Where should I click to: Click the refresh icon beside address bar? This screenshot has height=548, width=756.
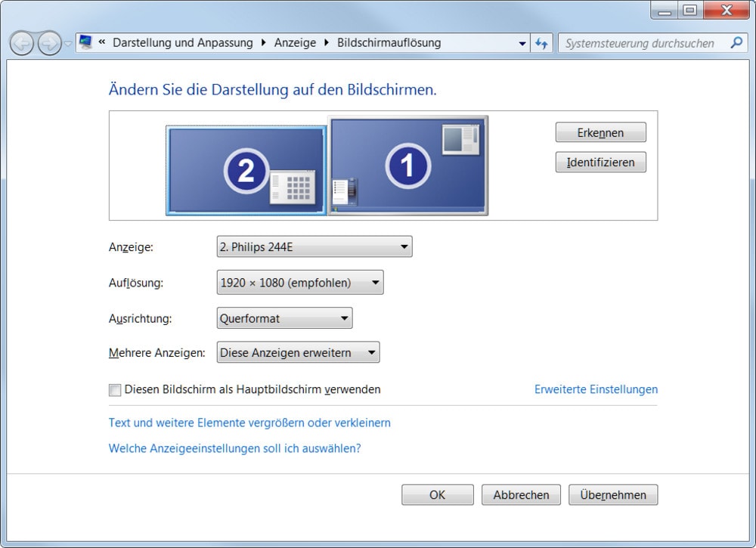[x=541, y=43]
